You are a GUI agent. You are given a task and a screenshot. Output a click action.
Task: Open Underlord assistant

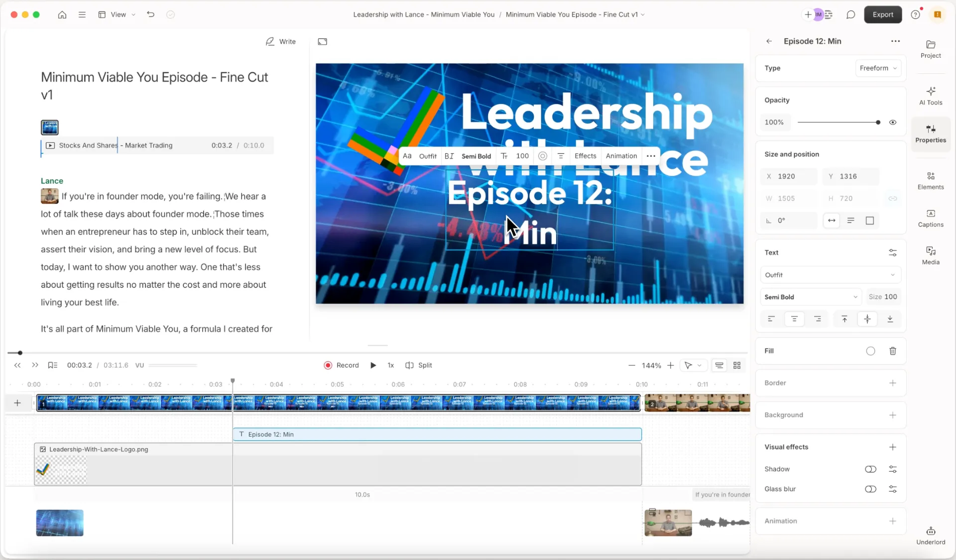pyautogui.click(x=930, y=536)
